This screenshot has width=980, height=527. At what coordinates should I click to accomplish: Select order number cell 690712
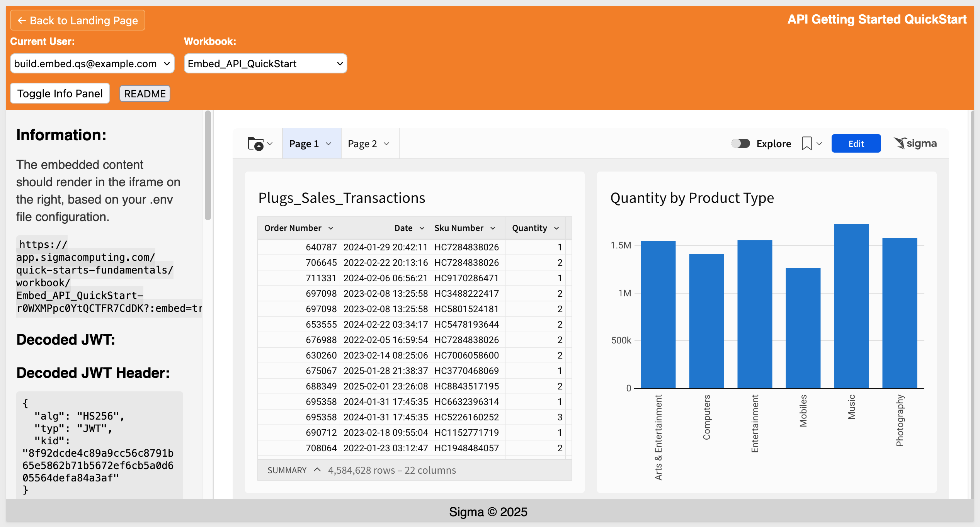(299, 433)
